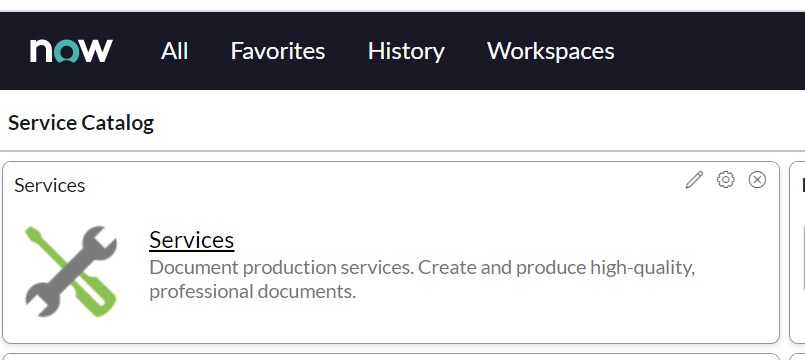Screen dimensions: 805x360
Task: Open the All applications menu
Action: [175, 51]
